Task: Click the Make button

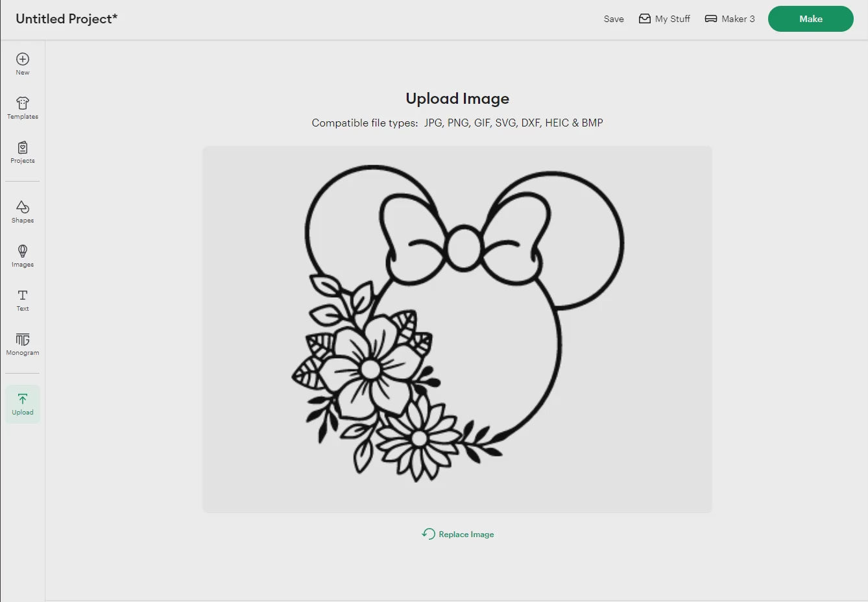Action: tap(811, 19)
